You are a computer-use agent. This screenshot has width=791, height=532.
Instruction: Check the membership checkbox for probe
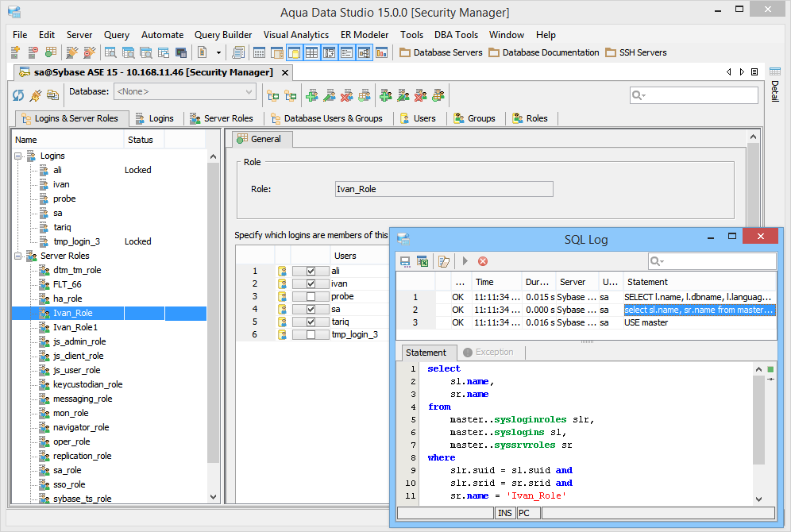(311, 296)
